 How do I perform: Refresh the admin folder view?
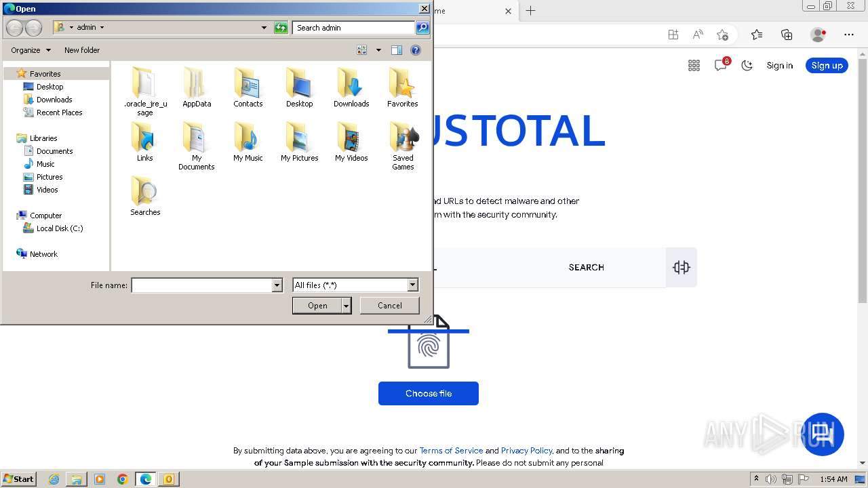click(x=281, y=28)
